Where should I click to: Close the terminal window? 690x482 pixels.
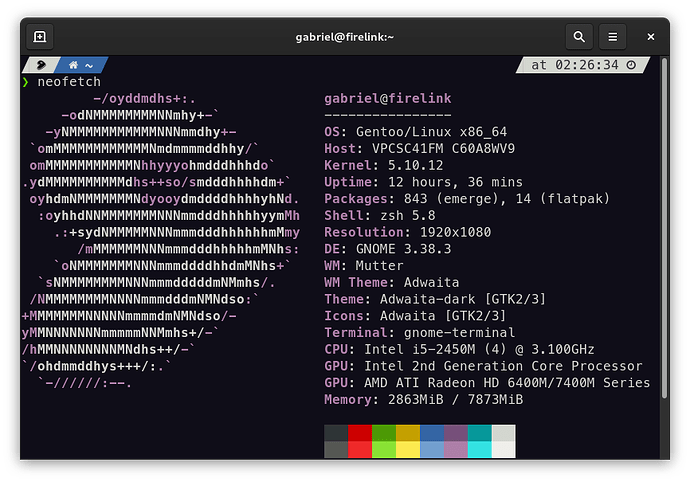click(650, 37)
